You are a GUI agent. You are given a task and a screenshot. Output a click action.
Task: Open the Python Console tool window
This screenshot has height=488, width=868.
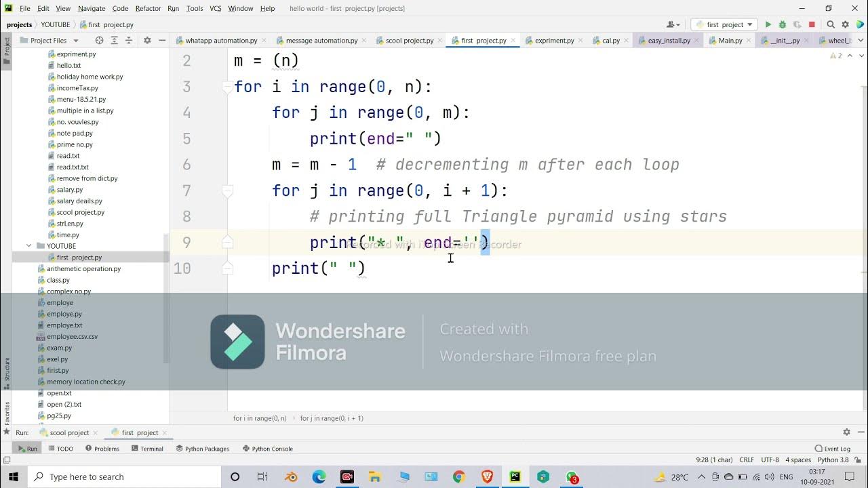tap(268, 449)
